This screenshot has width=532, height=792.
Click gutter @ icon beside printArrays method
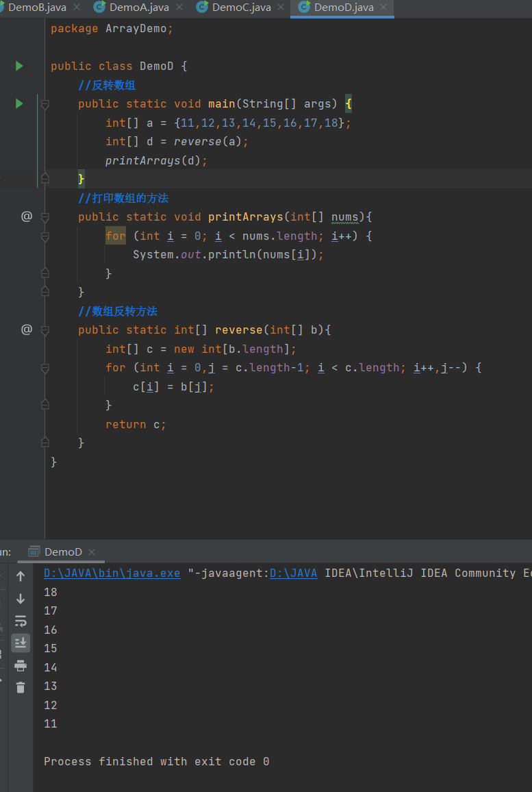(x=27, y=216)
